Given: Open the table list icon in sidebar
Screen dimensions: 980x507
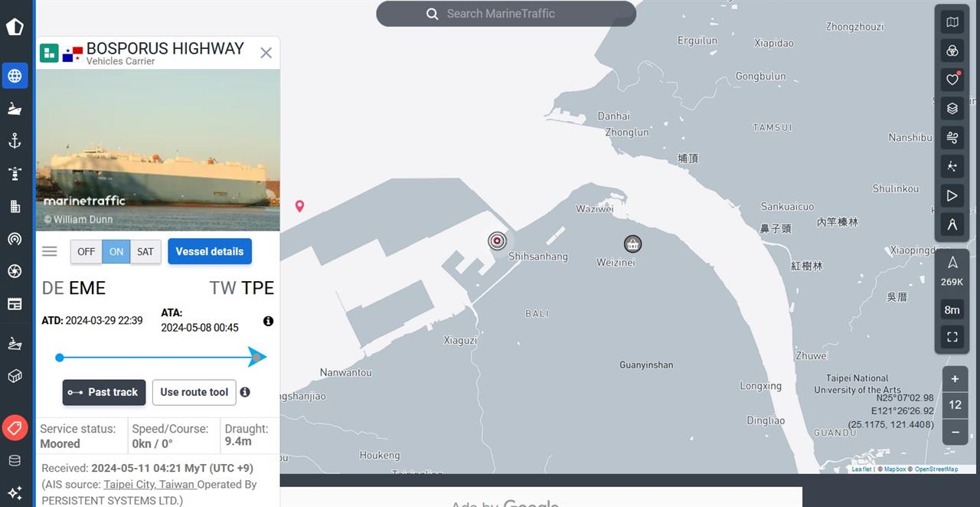Looking at the screenshot, I should (x=15, y=304).
